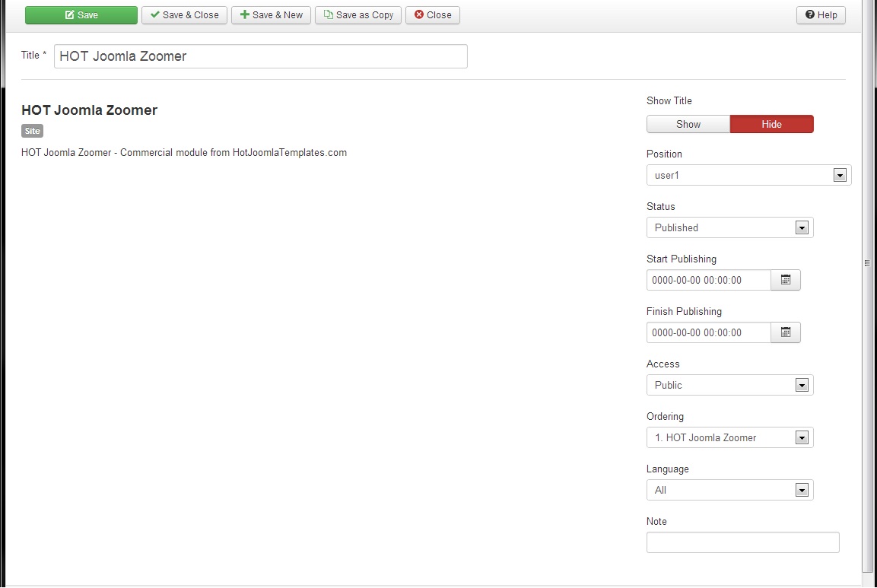Click the Finish Publishing date field

709,333
